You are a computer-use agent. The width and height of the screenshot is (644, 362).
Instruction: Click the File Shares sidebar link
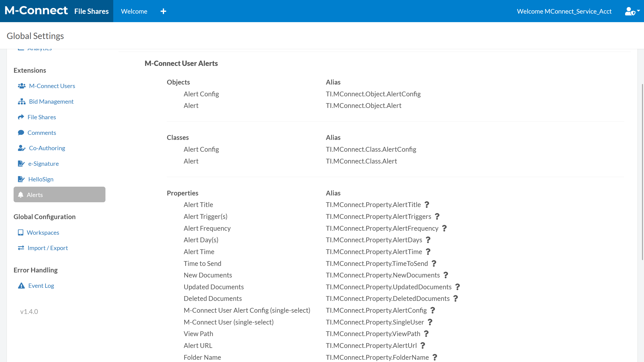click(42, 117)
